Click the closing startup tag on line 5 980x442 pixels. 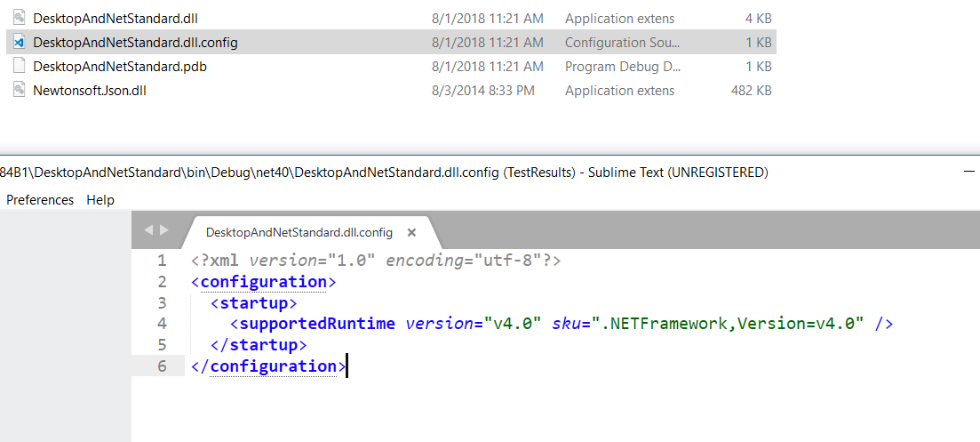click(259, 344)
